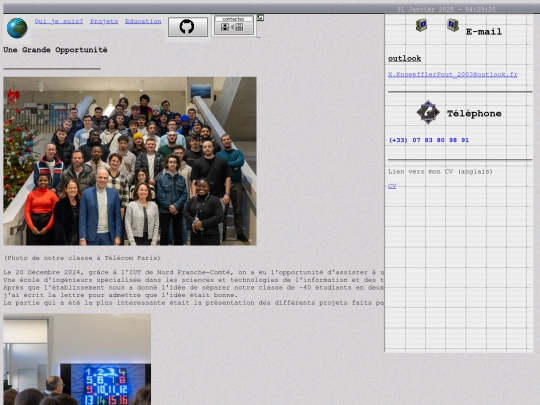This screenshot has height=405, width=540.
Task: Open the Education link
Action: pos(143,21)
